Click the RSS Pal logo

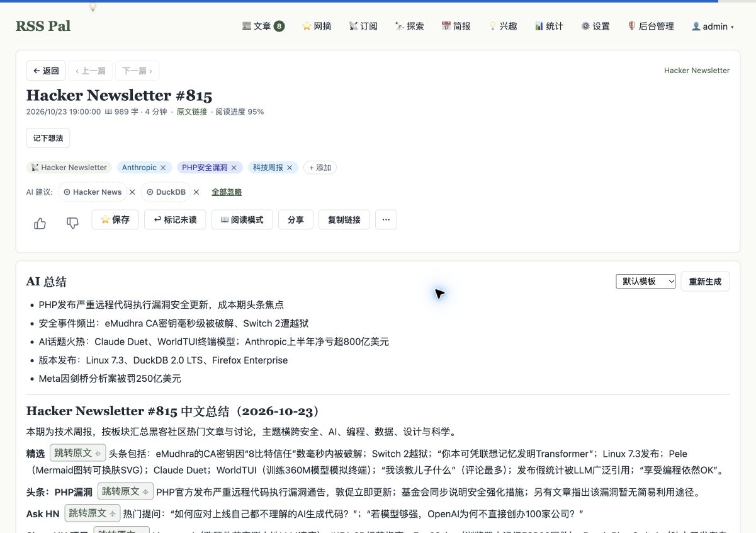coord(43,26)
